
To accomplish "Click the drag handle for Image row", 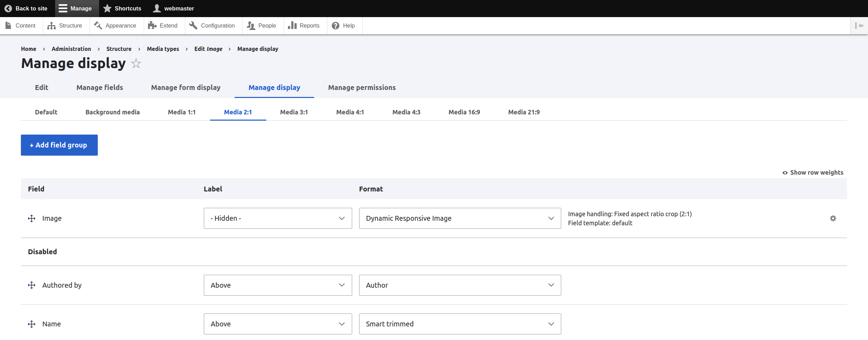I will click(x=32, y=218).
